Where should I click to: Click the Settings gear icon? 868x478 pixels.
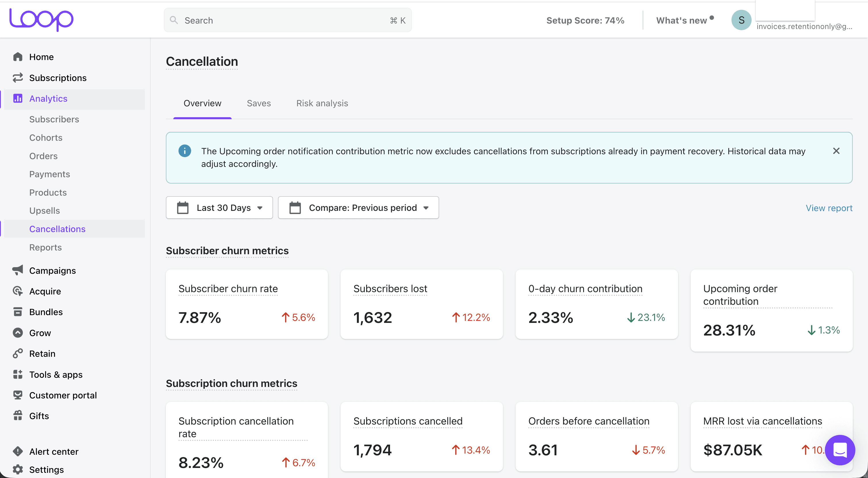tap(18, 469)
